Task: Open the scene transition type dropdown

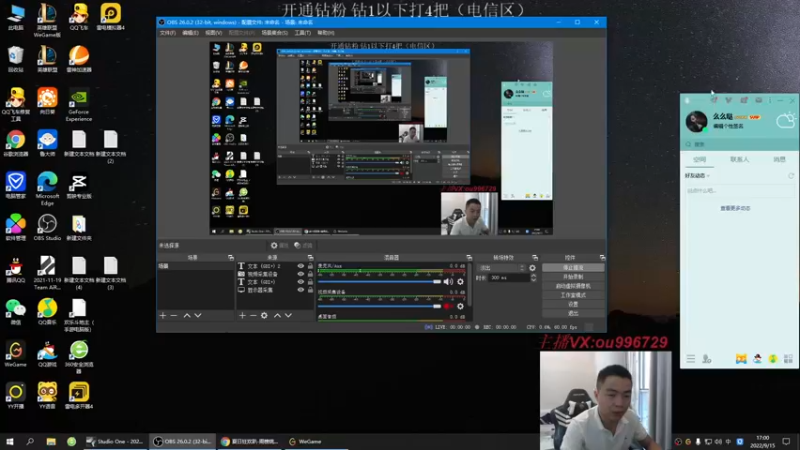Action: [x=501, y=268]
